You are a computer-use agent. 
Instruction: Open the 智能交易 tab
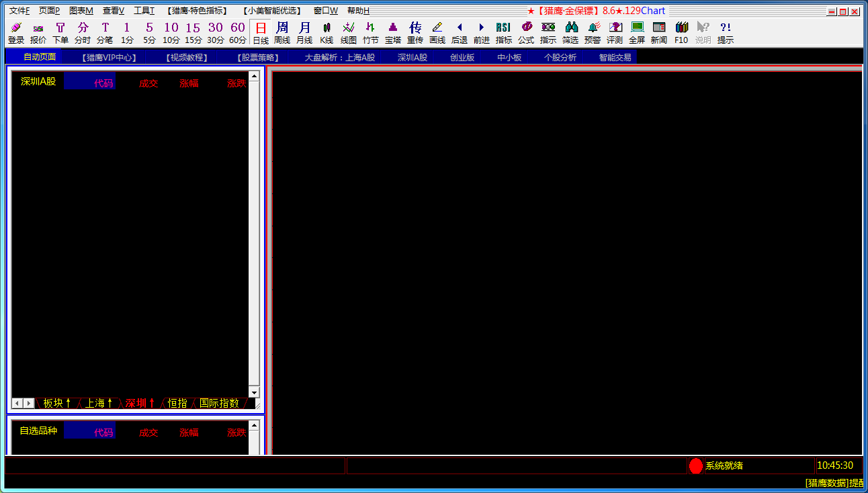615,57
